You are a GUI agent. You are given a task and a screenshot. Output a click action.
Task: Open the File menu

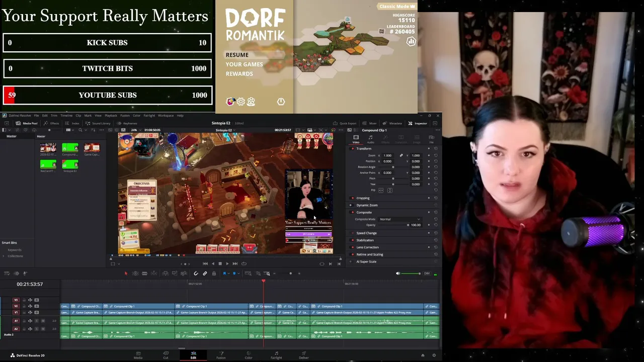36,116
